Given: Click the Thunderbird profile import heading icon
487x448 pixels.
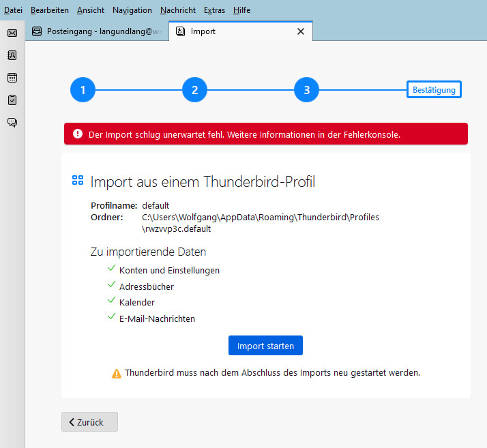Looking at the screenshot, I should click(x=78, y=181).
